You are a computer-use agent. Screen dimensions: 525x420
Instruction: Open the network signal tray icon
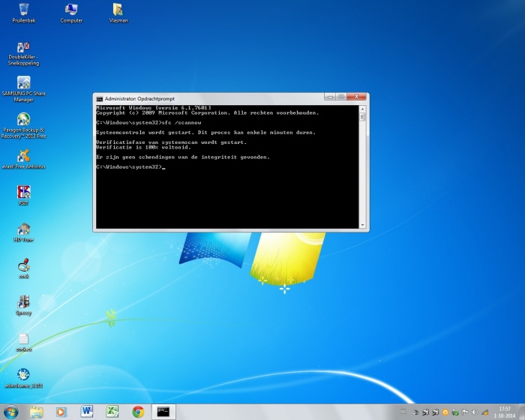point(484,412)
